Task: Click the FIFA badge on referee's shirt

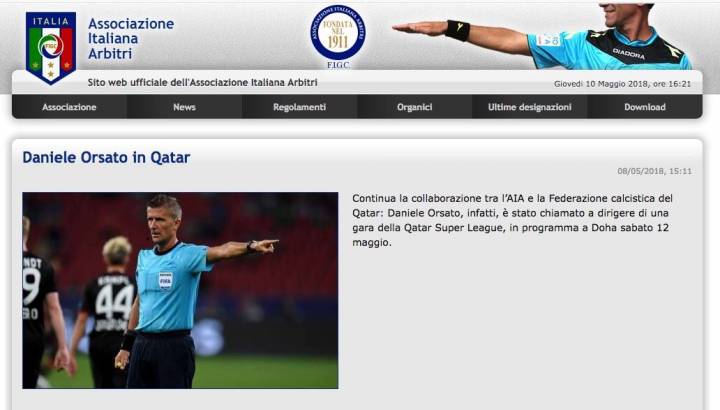Action: coord(165,280)
